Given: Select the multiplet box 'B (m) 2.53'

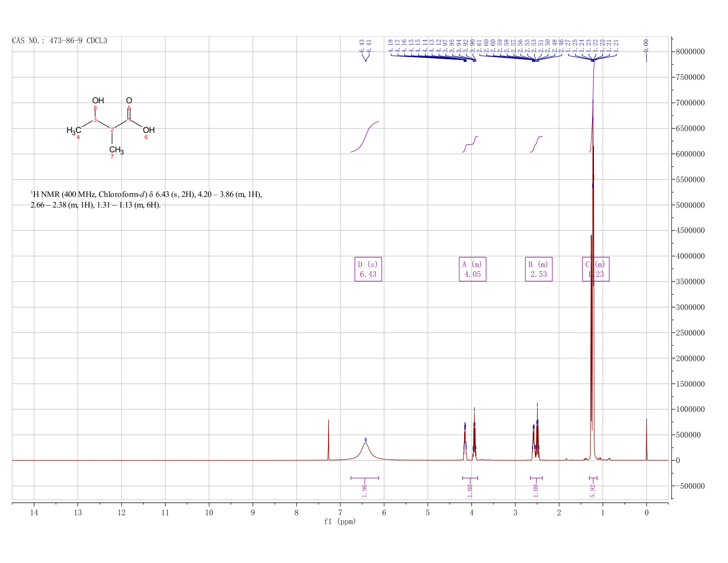Looking at the screenshot, I should click(539, 269).
